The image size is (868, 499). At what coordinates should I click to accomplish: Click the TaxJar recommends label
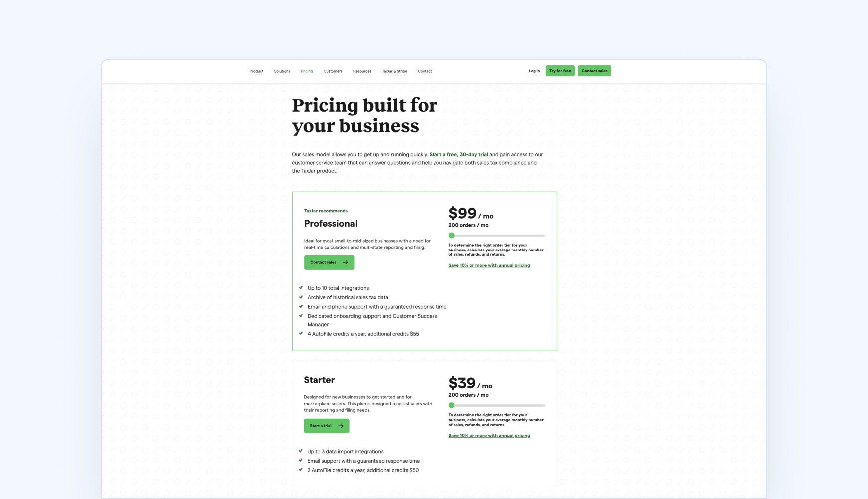click(x=326, y=211)
